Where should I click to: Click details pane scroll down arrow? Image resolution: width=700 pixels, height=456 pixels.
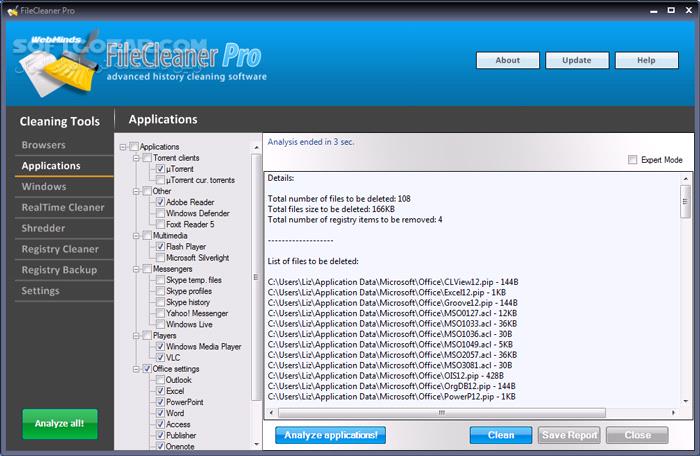pos(686,402)
